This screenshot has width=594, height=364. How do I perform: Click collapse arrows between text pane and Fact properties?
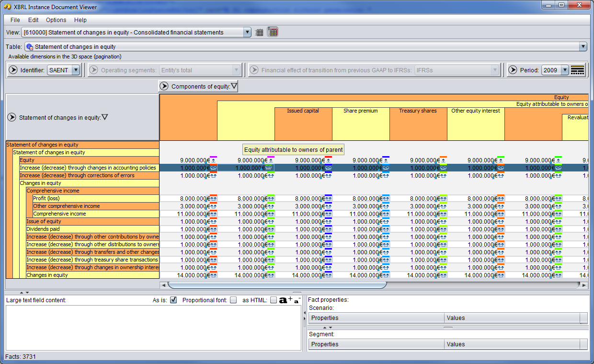pyautogui.click(x=305, y=317)
